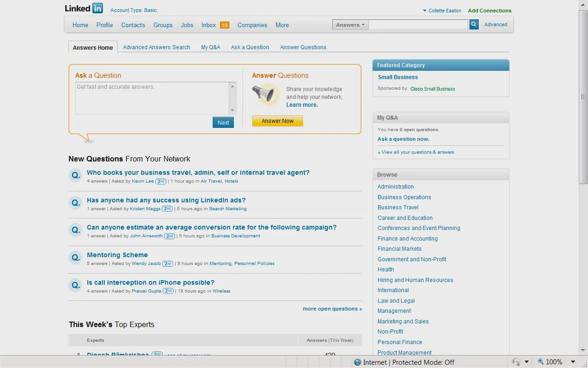The image size is (588, 368).
Task: Click the megaphone icon under Answer Questions
Action: coord(266,94)
